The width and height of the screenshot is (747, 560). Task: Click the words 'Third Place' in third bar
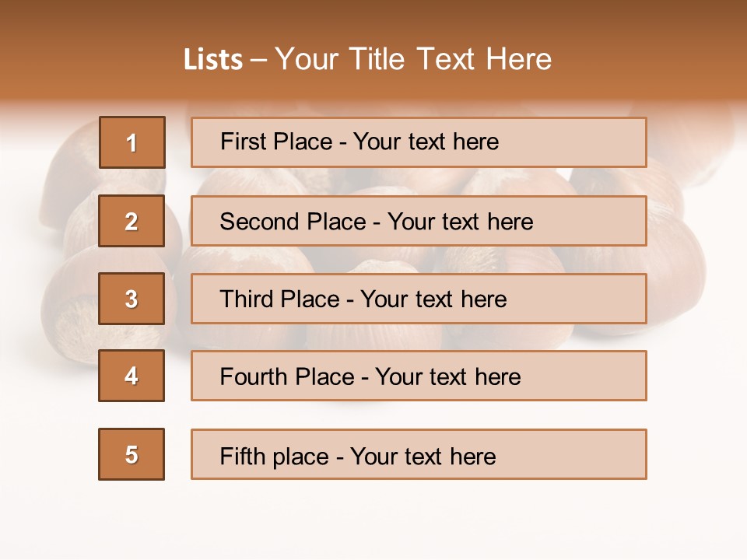point(279,299)
